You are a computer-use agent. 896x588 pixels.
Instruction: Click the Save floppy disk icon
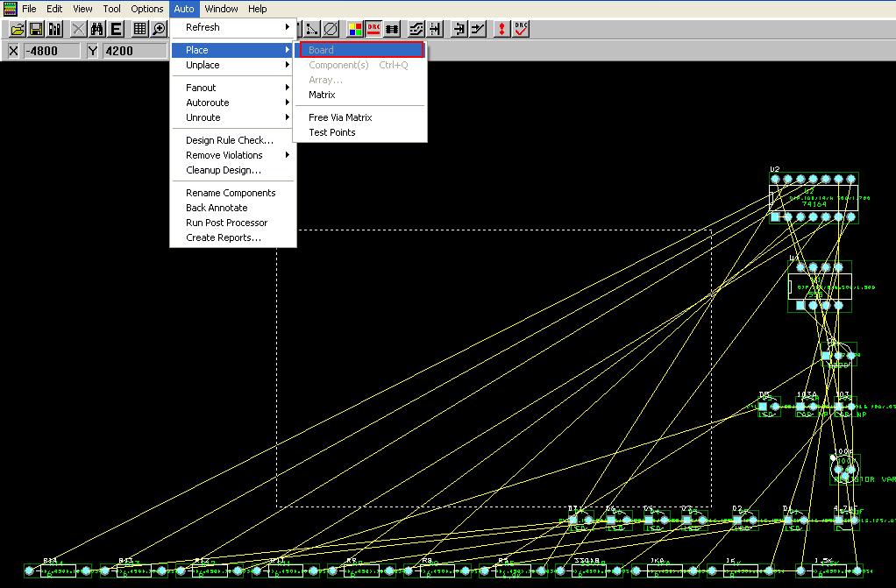pos(36,29)
